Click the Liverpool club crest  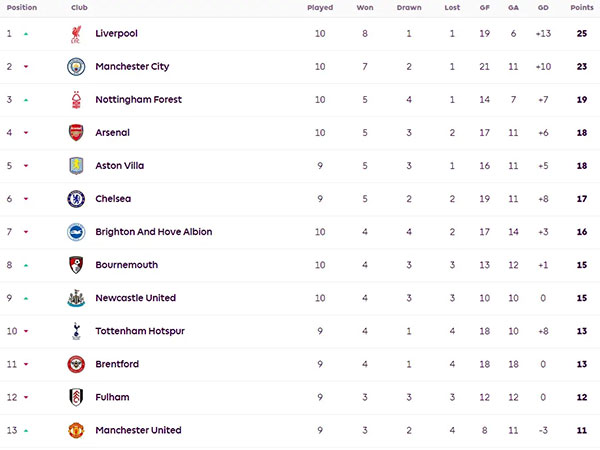point(76,34)
